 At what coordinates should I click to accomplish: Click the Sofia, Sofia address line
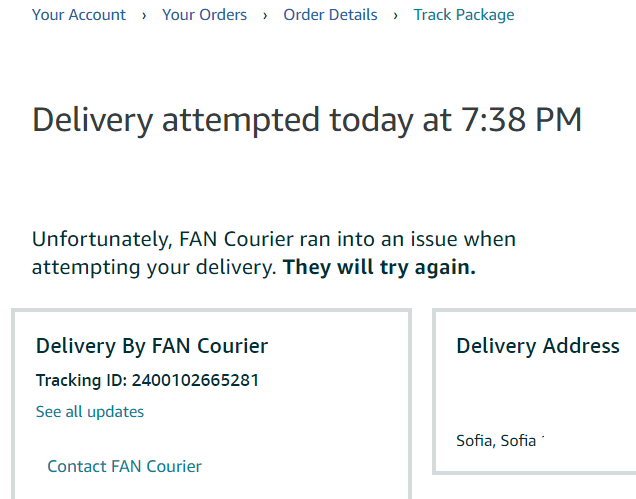(x=497, y=440)
